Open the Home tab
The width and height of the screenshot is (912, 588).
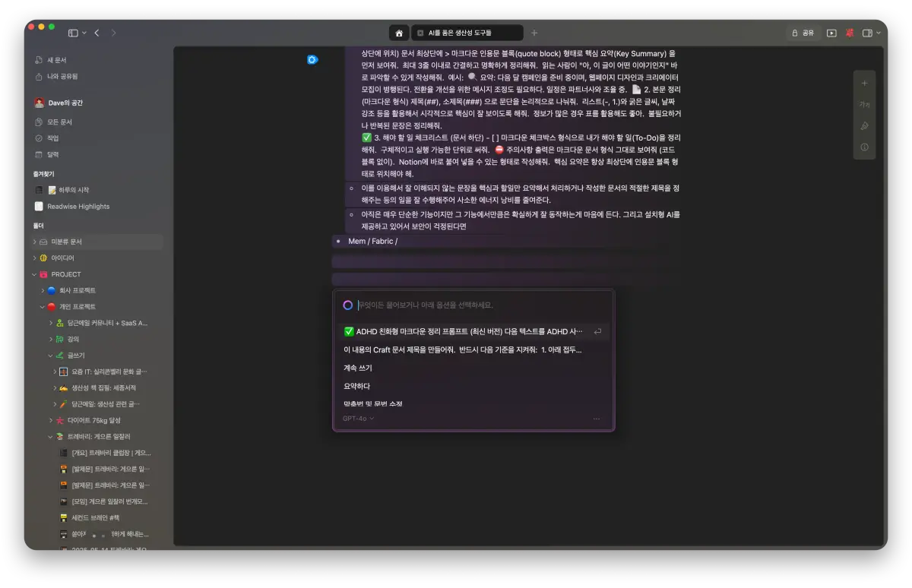[x=398, y=33]
